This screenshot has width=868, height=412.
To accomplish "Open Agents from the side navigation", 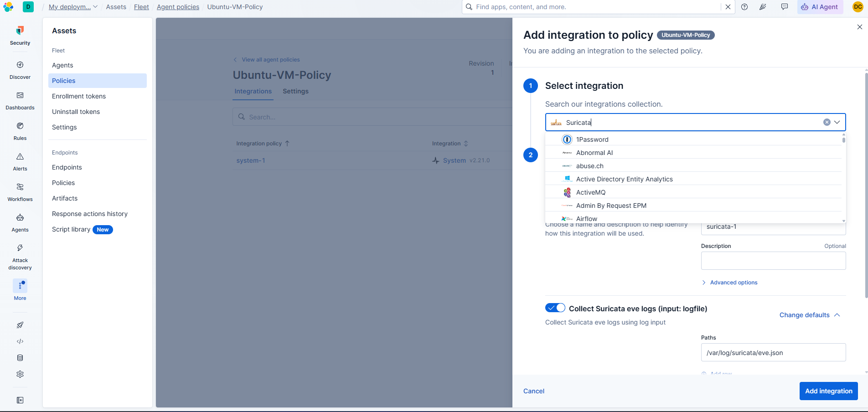I will point(20,223).
